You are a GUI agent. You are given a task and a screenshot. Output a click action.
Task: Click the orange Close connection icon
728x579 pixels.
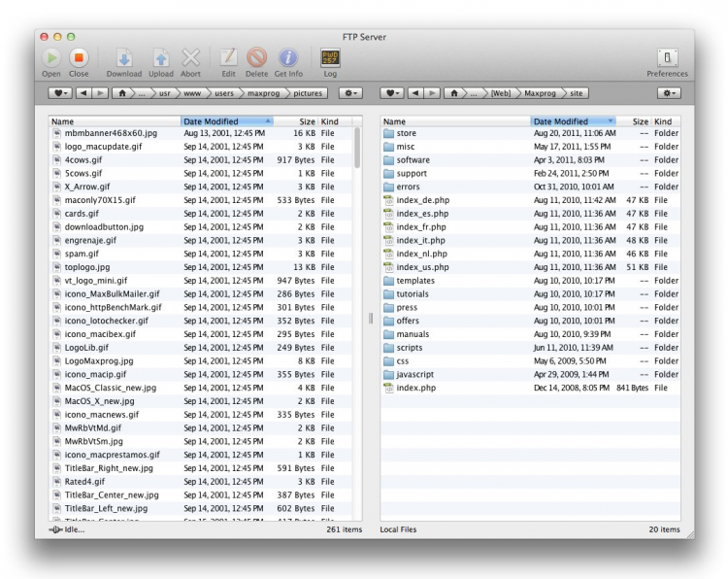[79, 58]
